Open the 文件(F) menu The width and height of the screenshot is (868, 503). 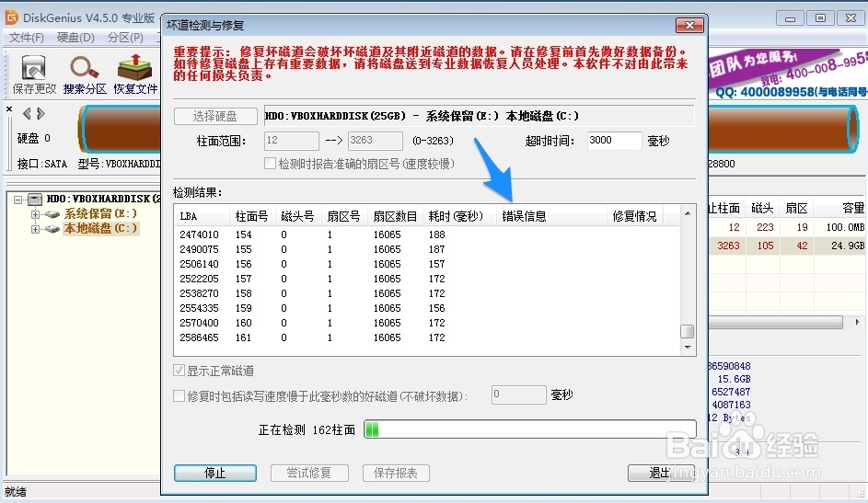[27, 38]
